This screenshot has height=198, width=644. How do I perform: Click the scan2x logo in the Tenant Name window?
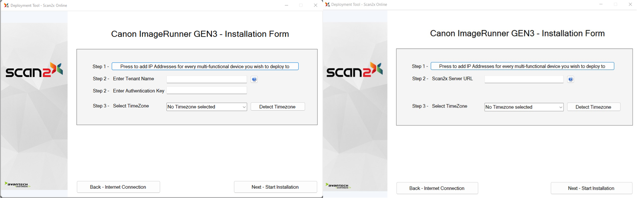(34, 71)
